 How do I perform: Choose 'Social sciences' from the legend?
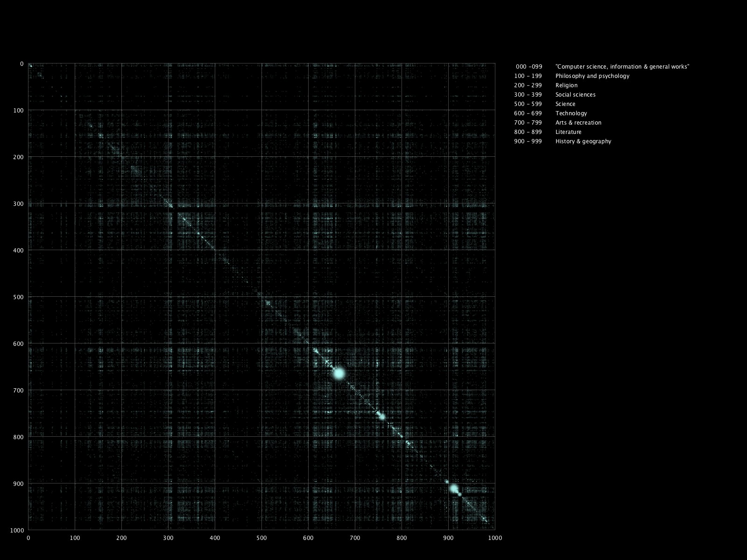pos(575,95)
